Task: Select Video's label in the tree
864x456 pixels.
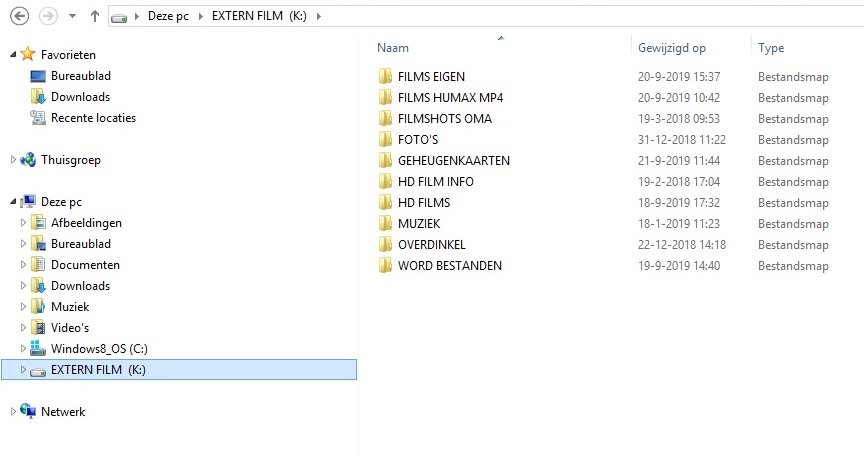Action: click(x=70, y=328)
